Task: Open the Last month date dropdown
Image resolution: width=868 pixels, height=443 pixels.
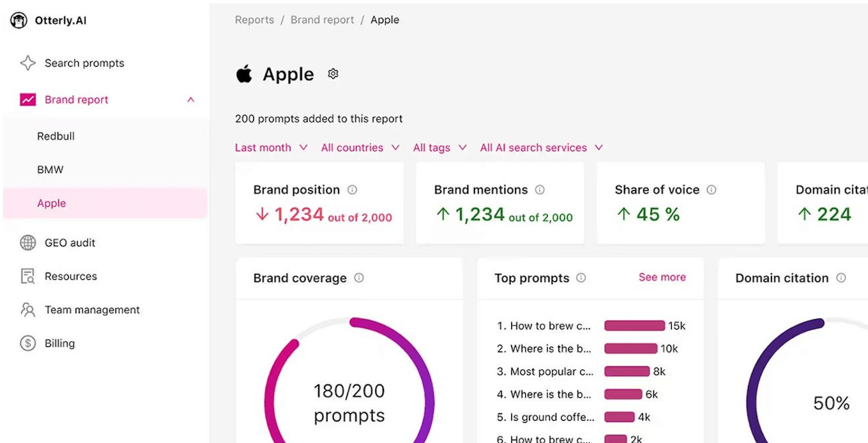Action: tap(271, 148)
